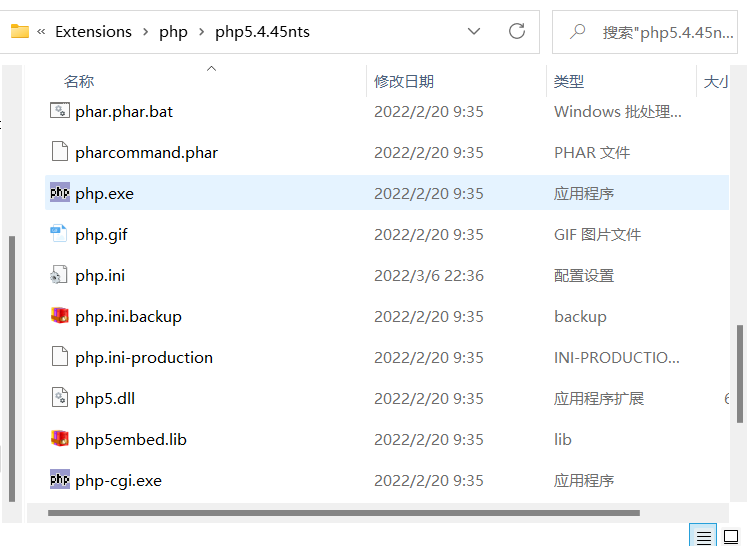Click the 'GIF 图片文件' type cell

point(597,234)
